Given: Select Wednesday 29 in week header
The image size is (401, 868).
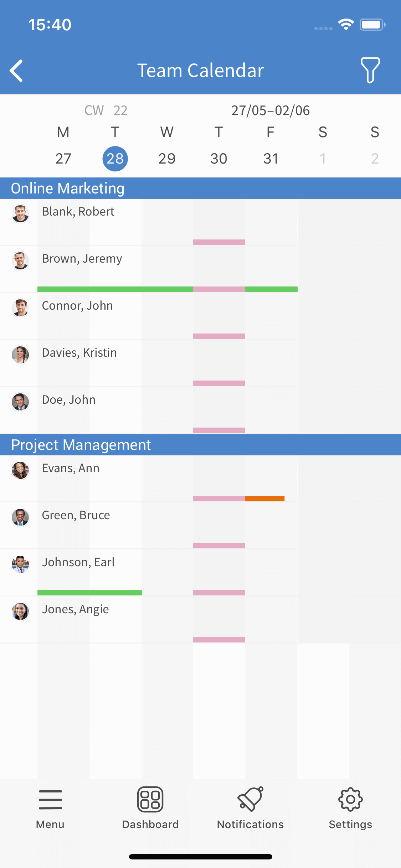Looking at the screenshot, I should click(167, 158).
